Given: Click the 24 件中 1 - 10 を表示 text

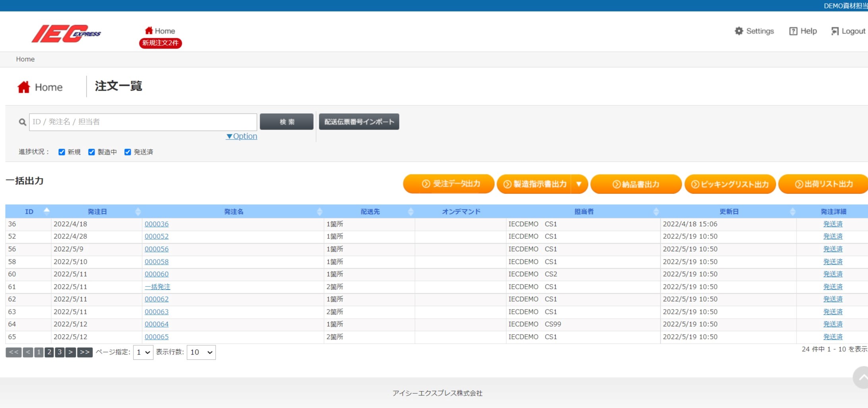Looking at the screenshot, I should click(x=835, y=349).
